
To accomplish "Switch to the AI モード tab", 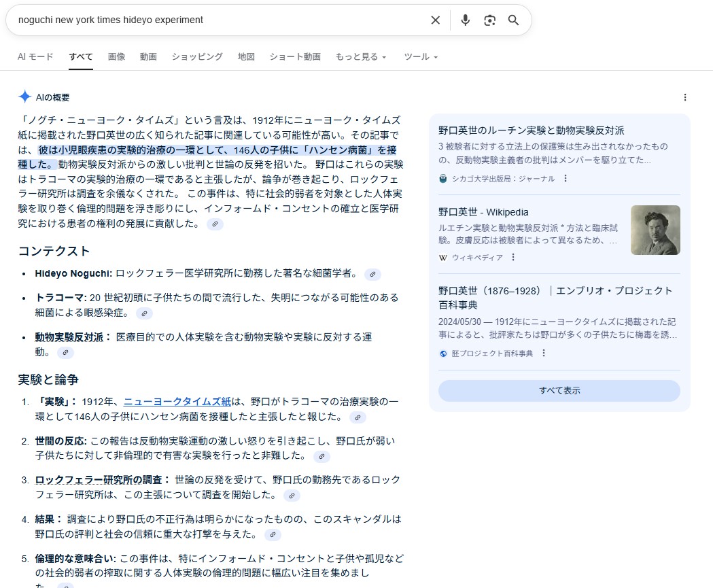I will coord(35,57).
